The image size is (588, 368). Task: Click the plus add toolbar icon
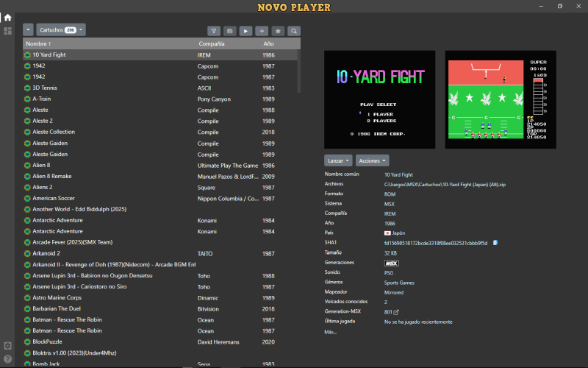pos(262,31)
